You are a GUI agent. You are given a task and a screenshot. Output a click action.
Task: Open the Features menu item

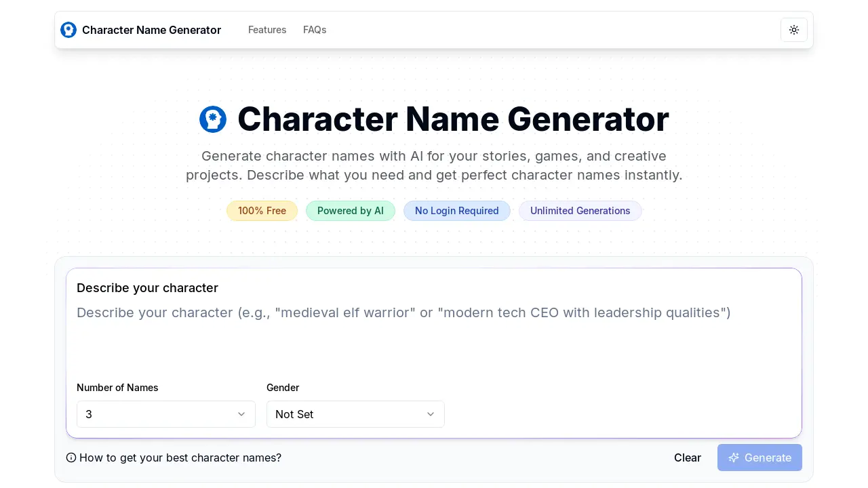click(267, 30)
